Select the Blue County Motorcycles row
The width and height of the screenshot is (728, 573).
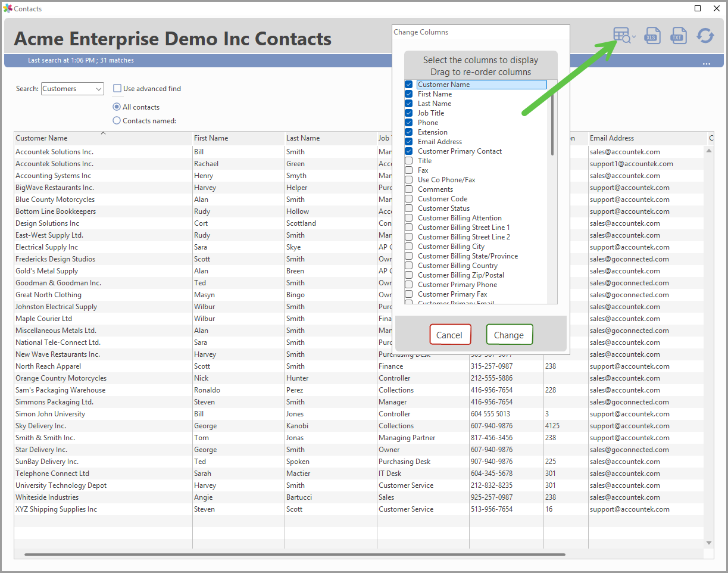coord(359,200)
